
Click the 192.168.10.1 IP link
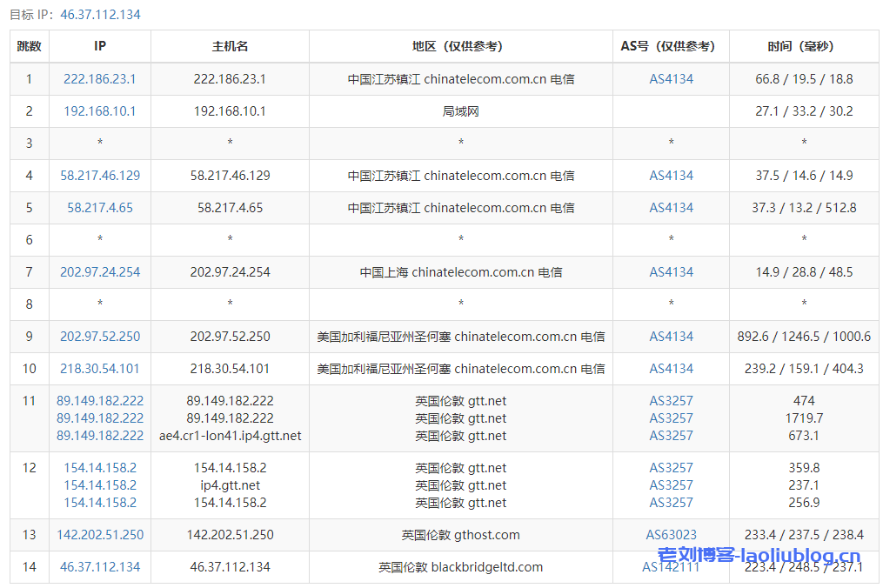(99, 111)
